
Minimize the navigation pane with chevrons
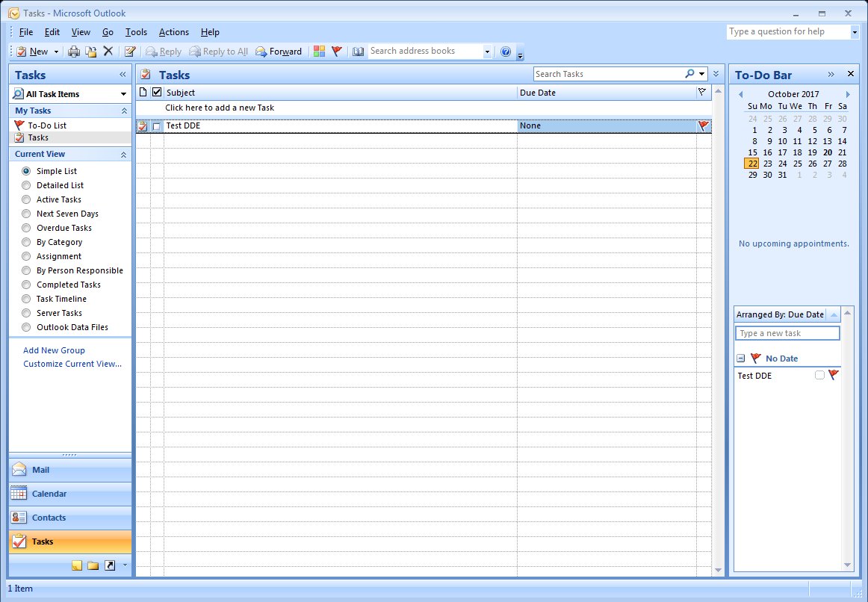coord(123,74)
